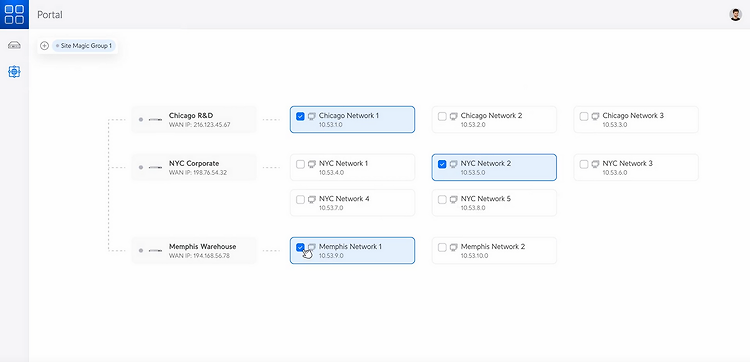This screenshot has height=362, width=750.
Task: Select the Site Magic Group 1 tab
Action: pyautogui.click(x=84, y=46)
